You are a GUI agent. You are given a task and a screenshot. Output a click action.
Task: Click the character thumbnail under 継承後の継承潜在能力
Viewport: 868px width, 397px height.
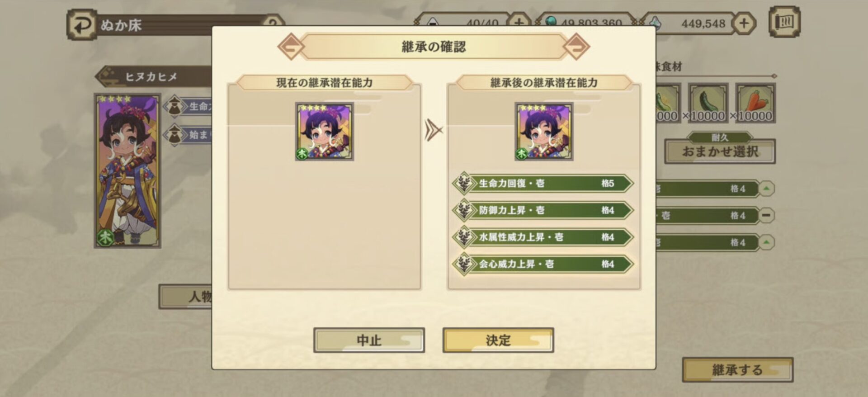pyautogui.click(x=544, y=131)
